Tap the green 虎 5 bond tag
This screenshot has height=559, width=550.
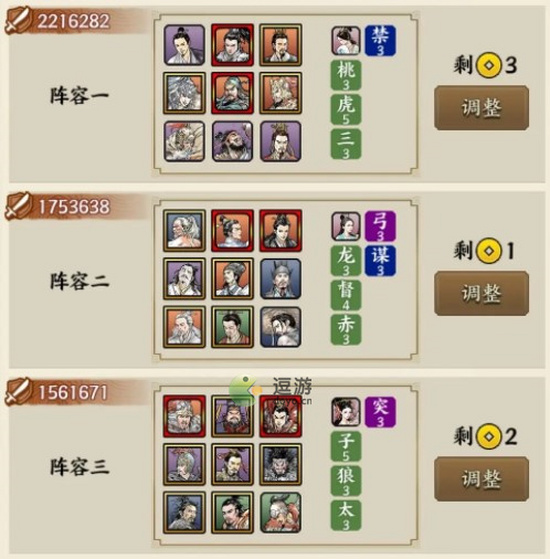[346, 109]
